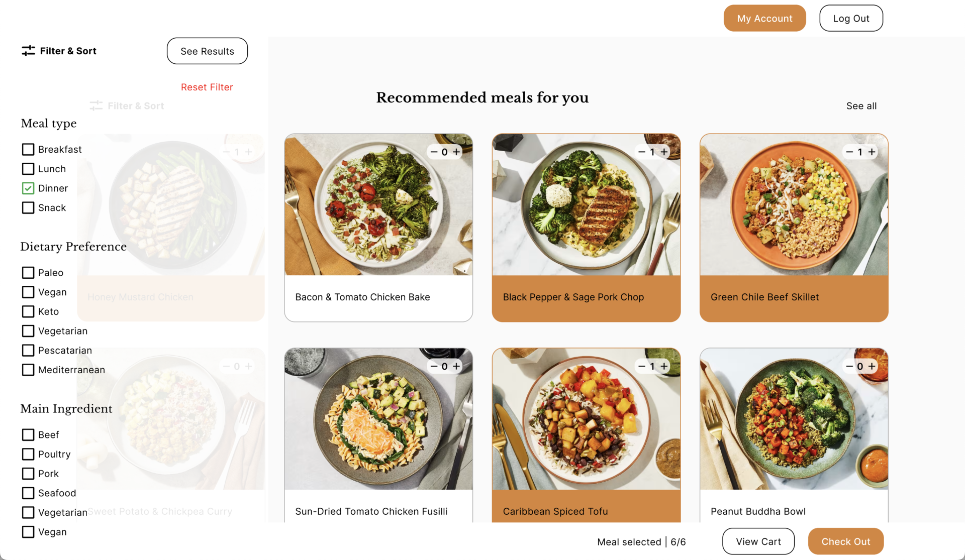Proceed with the Check Out button

pos(845,541)
